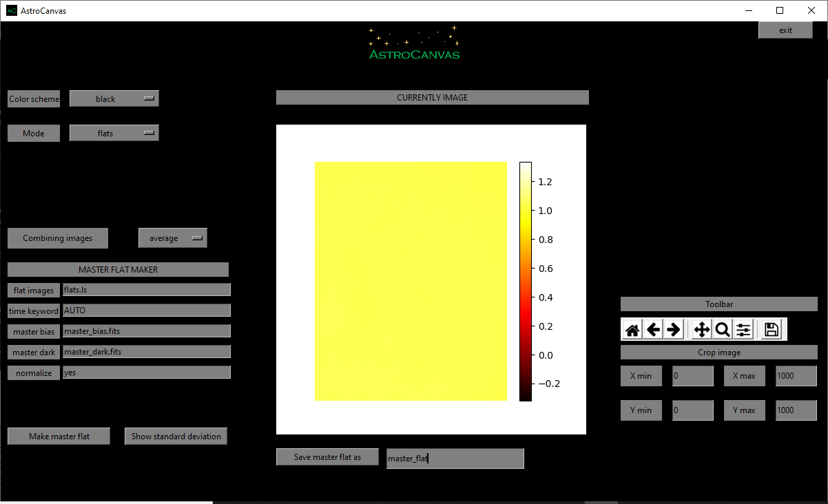Click the X max label

(745, 376)
